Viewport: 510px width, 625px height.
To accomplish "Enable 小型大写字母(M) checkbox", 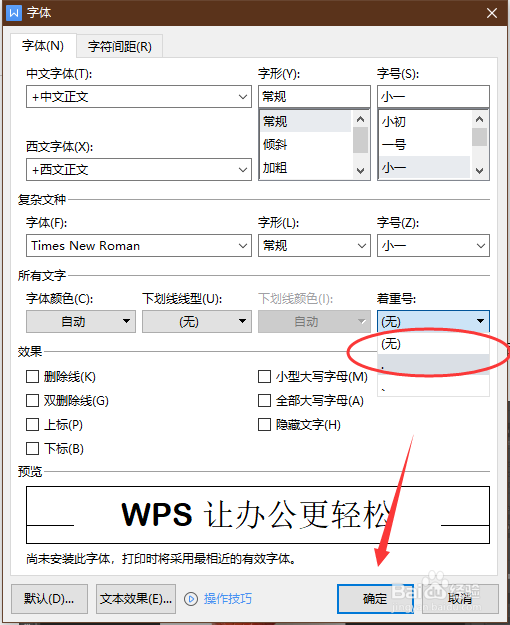I will [264, 377].
